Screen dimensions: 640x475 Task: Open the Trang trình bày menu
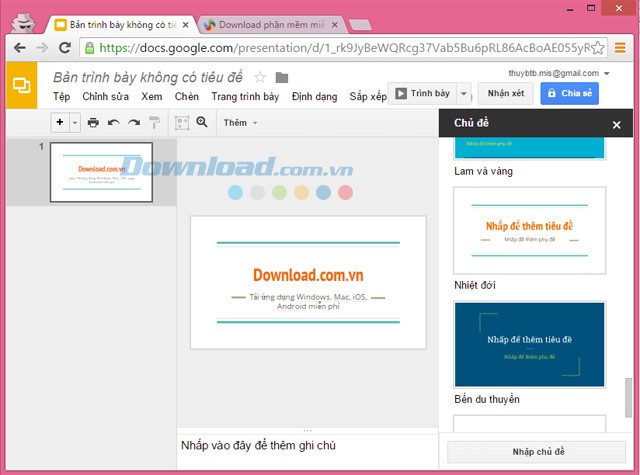245,97
